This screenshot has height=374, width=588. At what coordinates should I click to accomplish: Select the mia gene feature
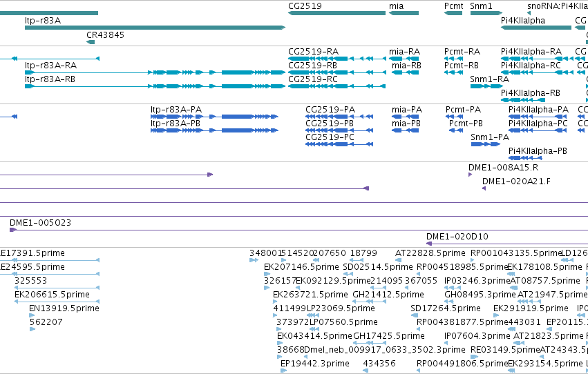pos(404,13)
